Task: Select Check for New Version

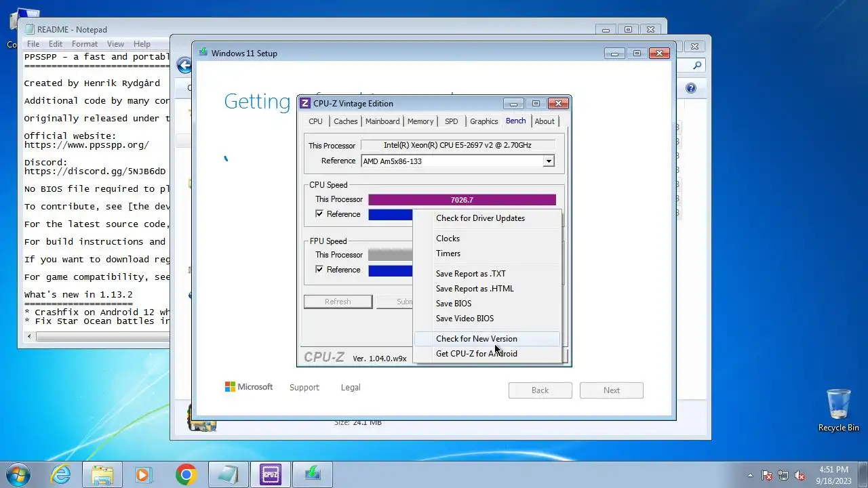Action: click(x=488, y=339)
